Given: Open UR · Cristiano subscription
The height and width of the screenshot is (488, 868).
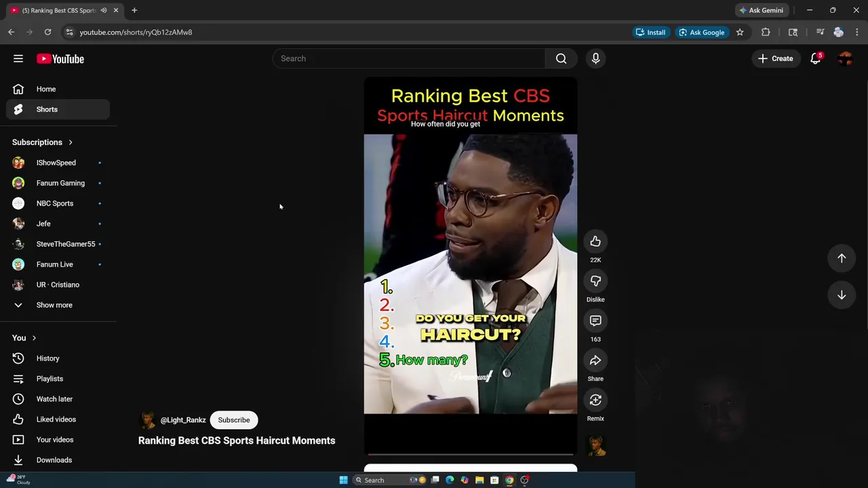Looking at the screenshot, I should [58, 285].
